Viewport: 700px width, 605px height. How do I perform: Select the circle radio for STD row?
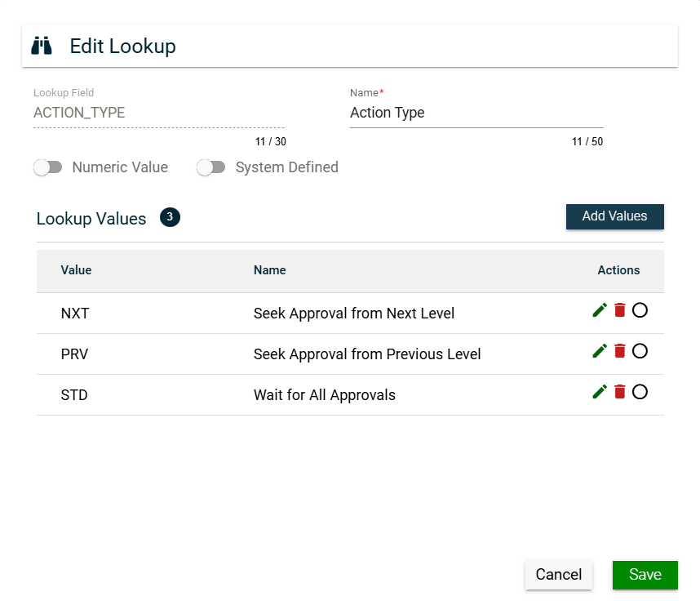tap(640, 392)
